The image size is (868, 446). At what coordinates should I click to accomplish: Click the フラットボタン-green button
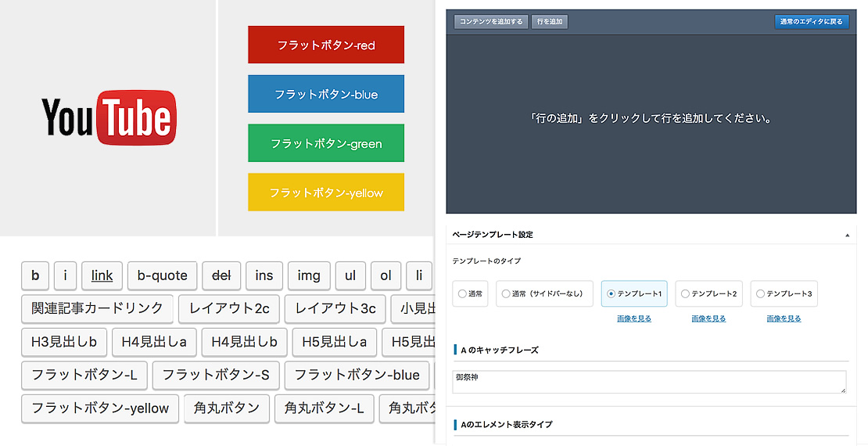326,143
